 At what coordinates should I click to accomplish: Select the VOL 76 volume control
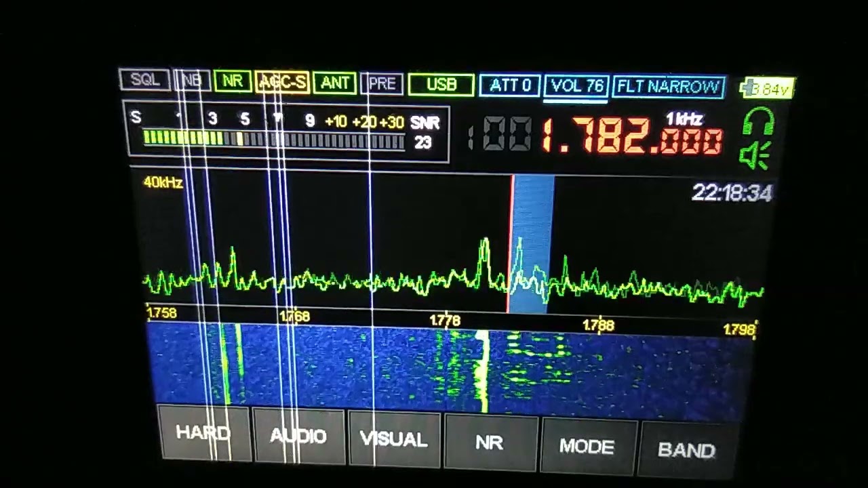(x=576, y=86)
